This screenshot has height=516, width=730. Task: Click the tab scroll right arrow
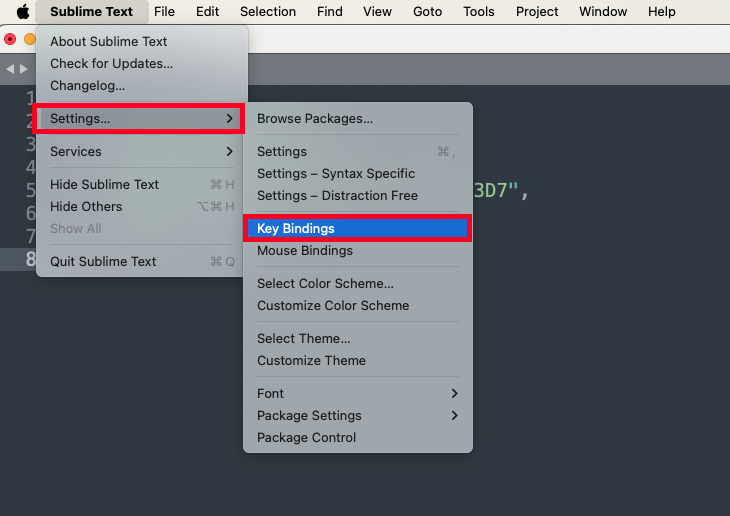click(23, 69)
